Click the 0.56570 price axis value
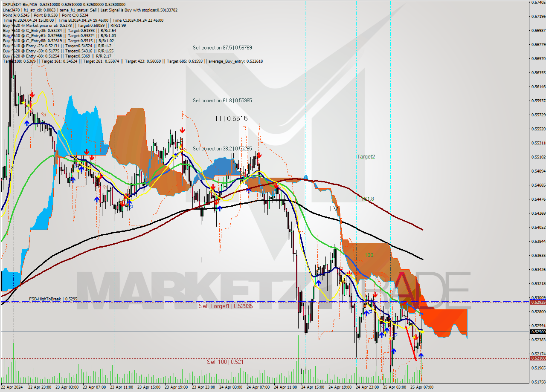The height and width of the screenshot is (392, 546). point(538,59)
